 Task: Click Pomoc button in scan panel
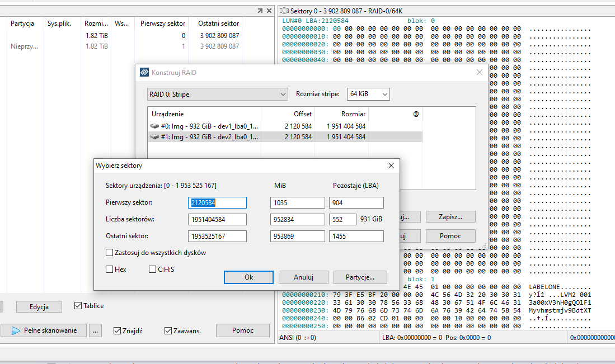coord(243,330)
